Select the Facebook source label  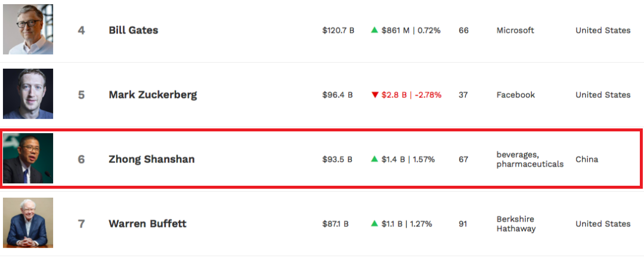pos(515,95)
